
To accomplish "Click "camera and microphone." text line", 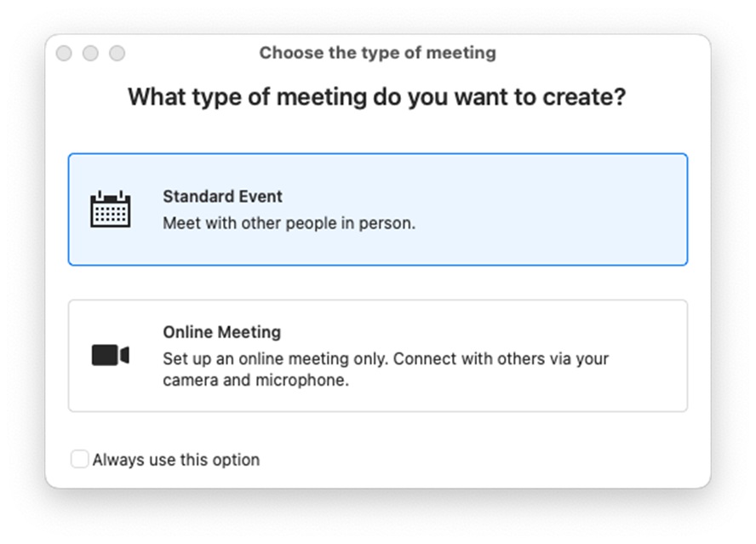I will (x=255, y=381).
